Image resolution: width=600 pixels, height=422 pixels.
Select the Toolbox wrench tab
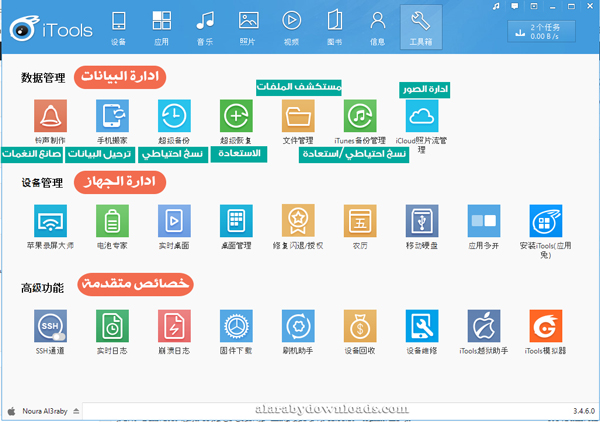tap(421, 28)
